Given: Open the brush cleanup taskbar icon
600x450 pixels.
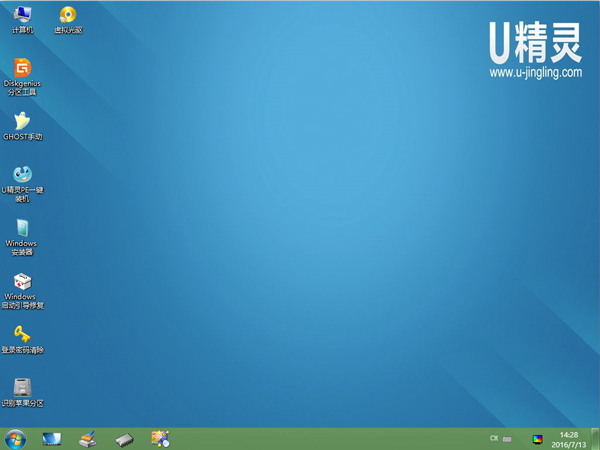Looking at the screenshot, I should pos(88,439).
